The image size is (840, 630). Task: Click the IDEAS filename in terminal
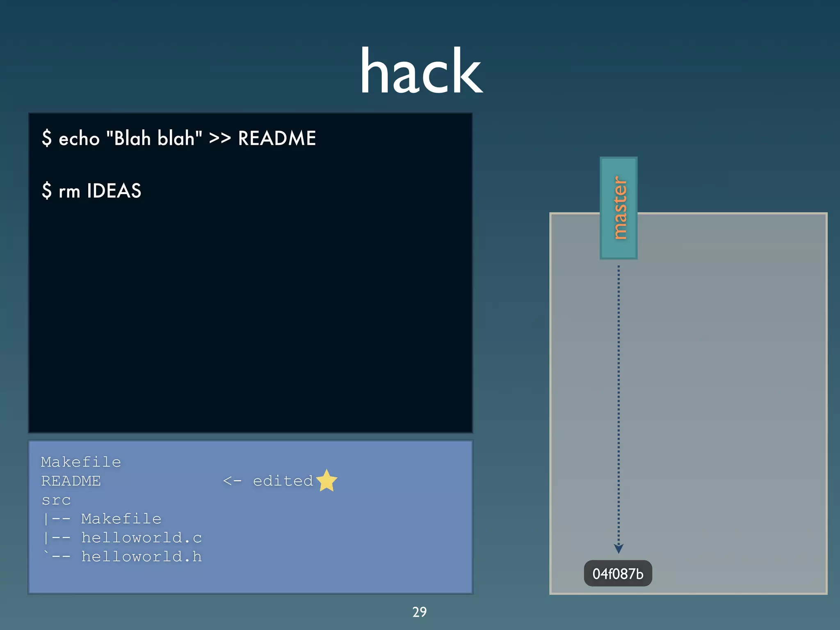tap(114, 191)
